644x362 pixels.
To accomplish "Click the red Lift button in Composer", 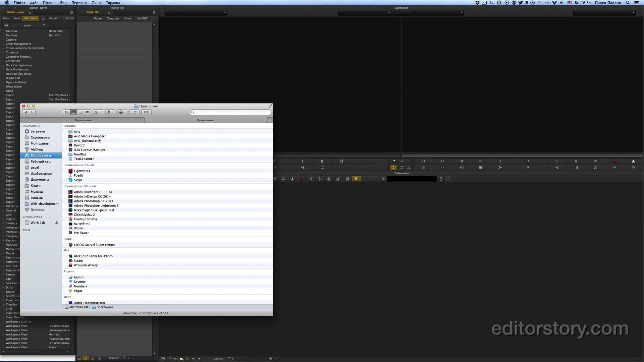I will coord(614,161).
